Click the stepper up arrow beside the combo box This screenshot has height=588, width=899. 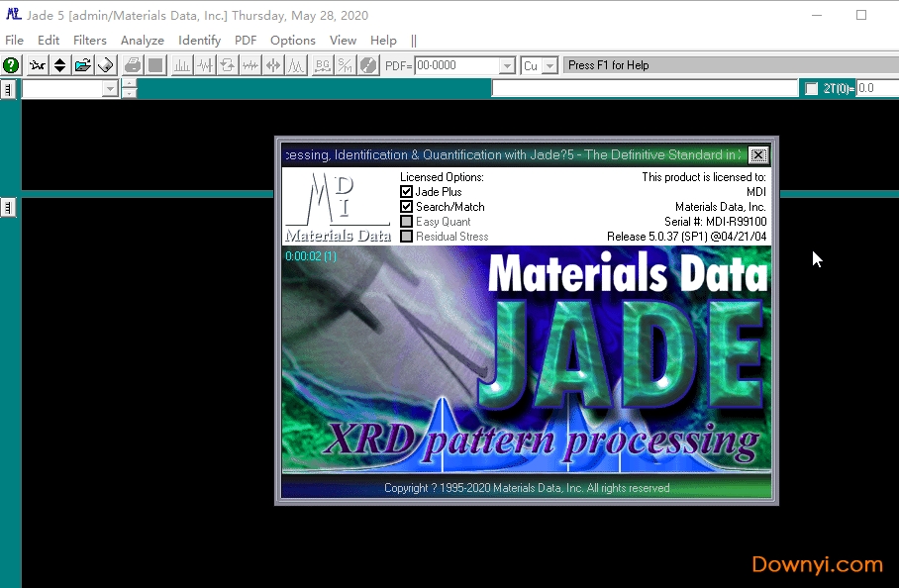[129, 82]
